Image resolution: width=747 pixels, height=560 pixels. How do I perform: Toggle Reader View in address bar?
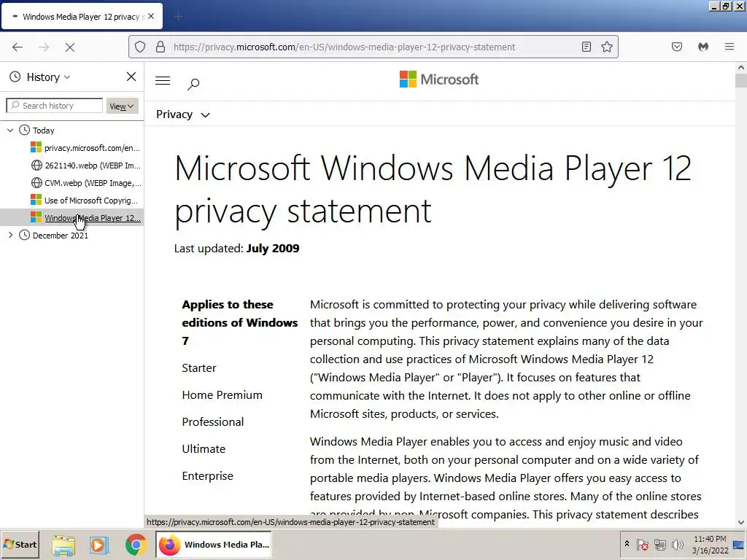587,47
